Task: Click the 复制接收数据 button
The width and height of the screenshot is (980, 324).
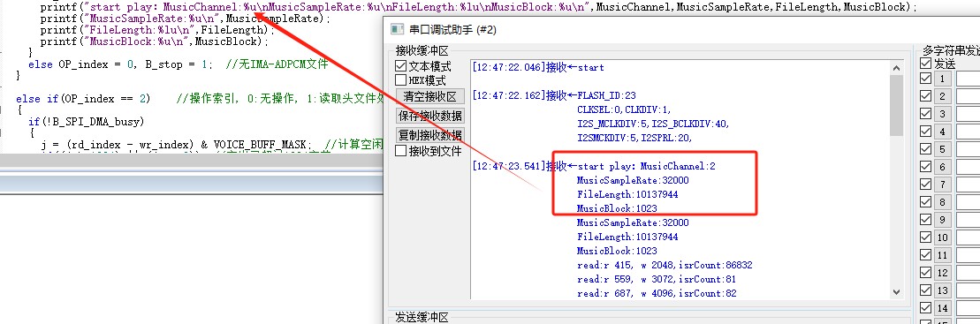Action: pyautogui.click(x=430, y=135)
